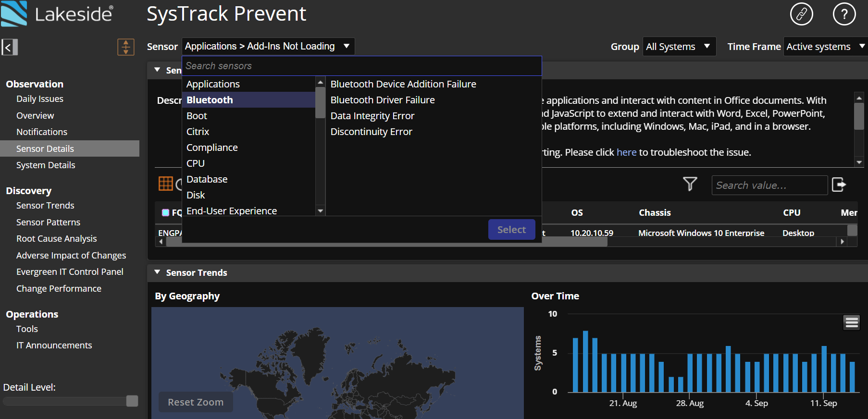Switch to the orange grid view icon
The image size is (868, 419).
pos(165,184)
